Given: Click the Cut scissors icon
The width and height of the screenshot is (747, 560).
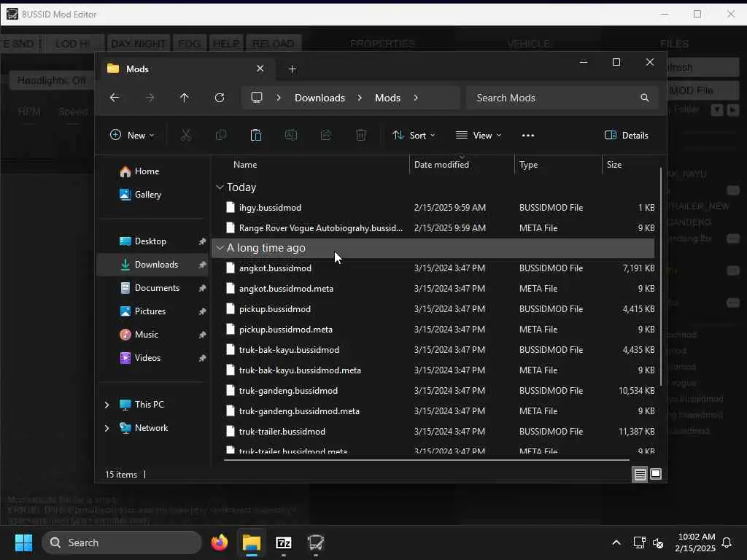Looking at the screenshot, I should coord(186,135).
